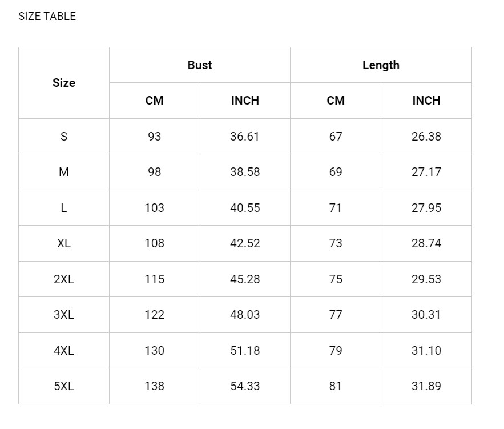The height and width of the screenshot is (429, 504).
Task: Select the Size column header
Action: [x=64, y=83]
